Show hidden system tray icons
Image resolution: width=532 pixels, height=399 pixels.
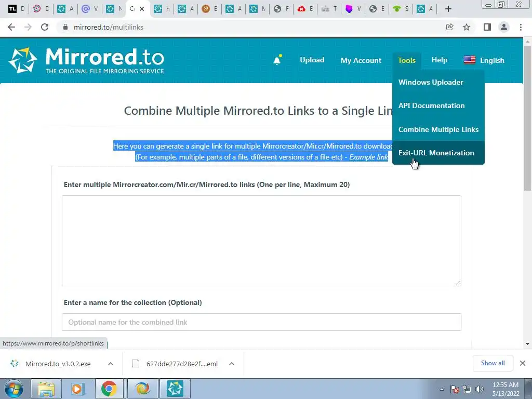[x=442, y=389]
